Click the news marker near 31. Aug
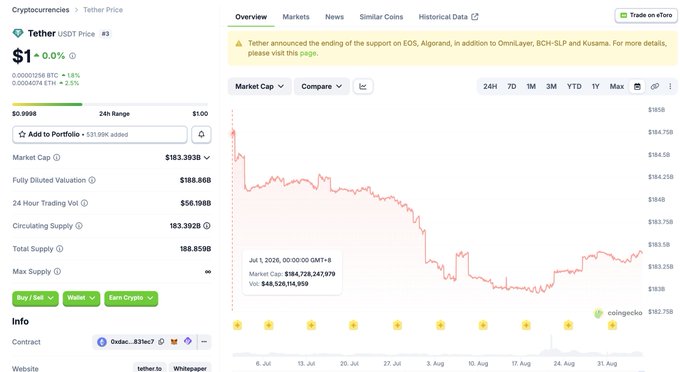 coord(612,325)
